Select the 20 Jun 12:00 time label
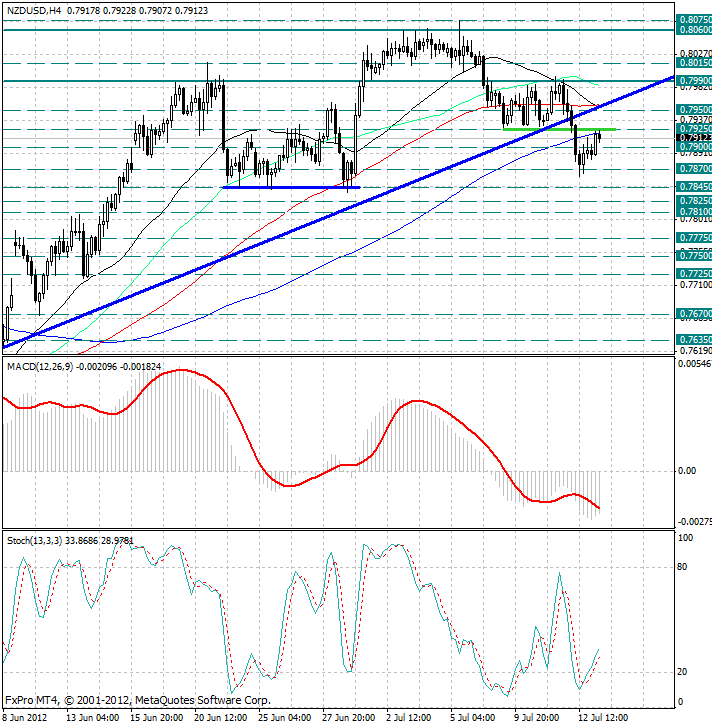 (221, 717)
